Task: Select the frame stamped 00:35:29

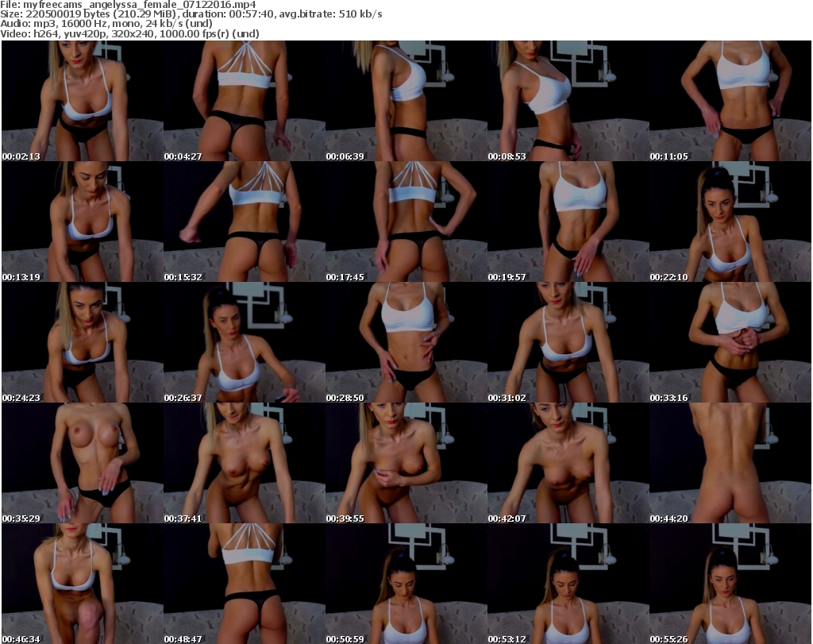Action: click(83, 463)
